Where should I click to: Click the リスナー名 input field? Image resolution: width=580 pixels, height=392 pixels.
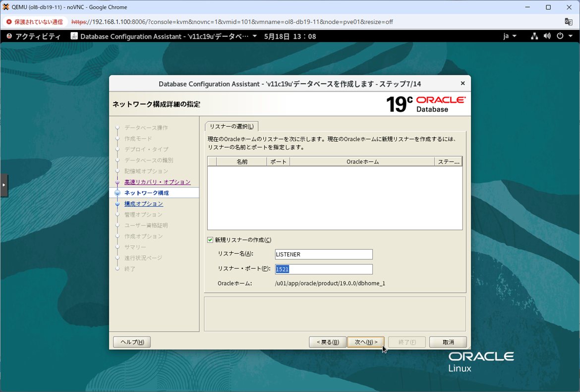coord(324,254)
